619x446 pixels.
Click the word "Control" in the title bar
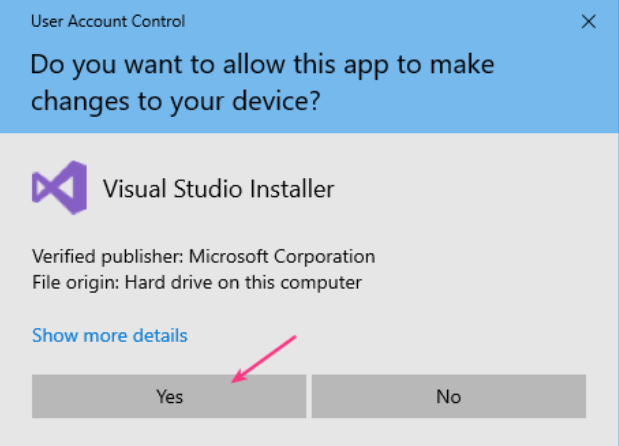click(x=158, y=21)
